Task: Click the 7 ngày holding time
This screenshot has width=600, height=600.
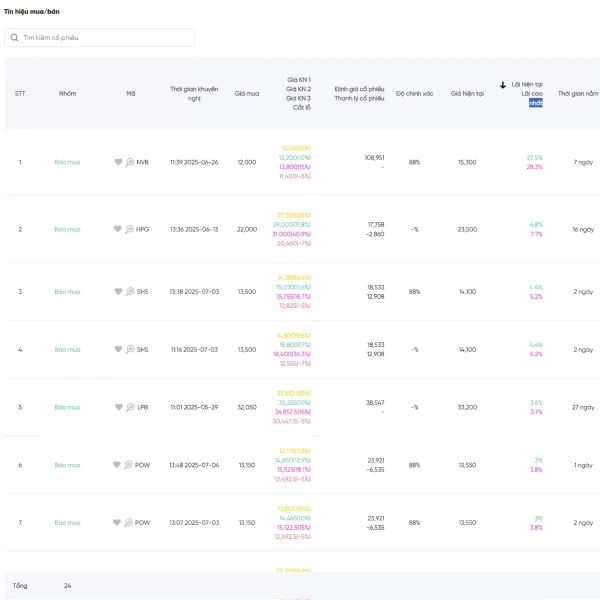Action: tap(583, 162)
